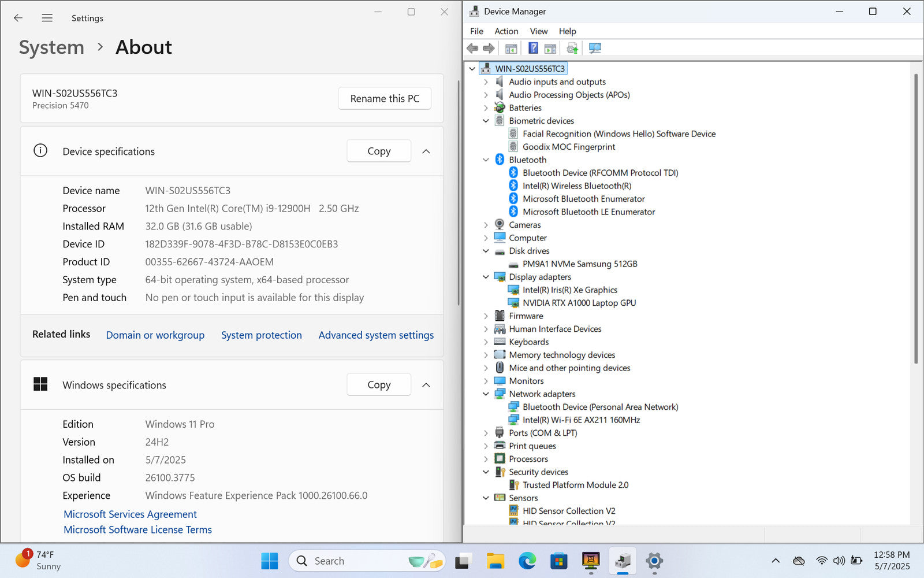
Task: Collapse the Network adapters node
Action: (x=486, y=394)
